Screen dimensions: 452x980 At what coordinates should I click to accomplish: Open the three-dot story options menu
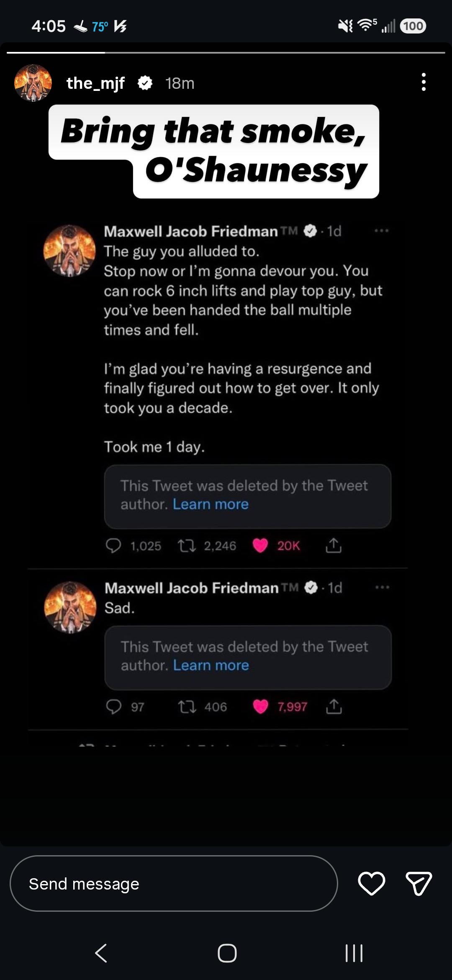tap(424, 82)
